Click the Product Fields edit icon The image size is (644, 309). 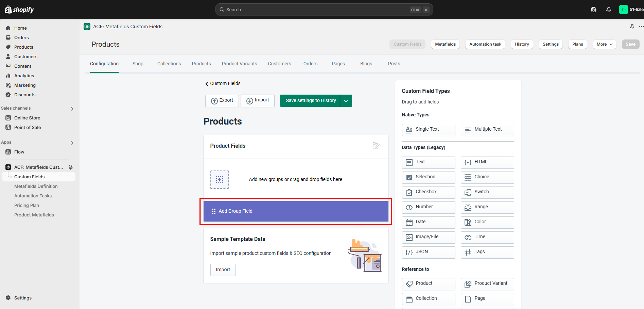(x=376, y=146)
